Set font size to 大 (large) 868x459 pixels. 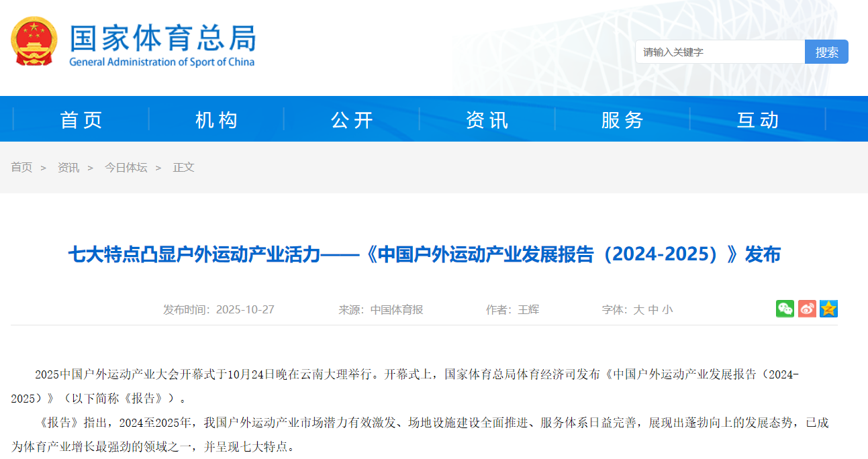pyautogui.click(x=638, y=309)
